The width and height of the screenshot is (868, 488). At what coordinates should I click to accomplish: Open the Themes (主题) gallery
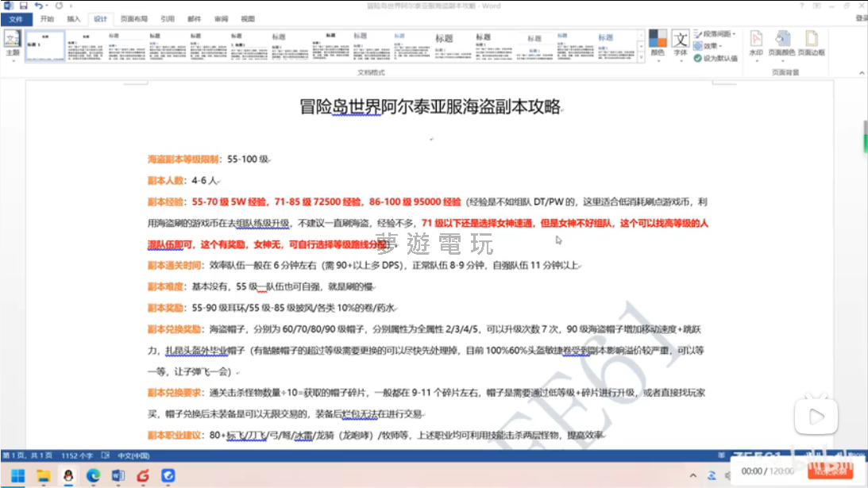click(12, 44)
